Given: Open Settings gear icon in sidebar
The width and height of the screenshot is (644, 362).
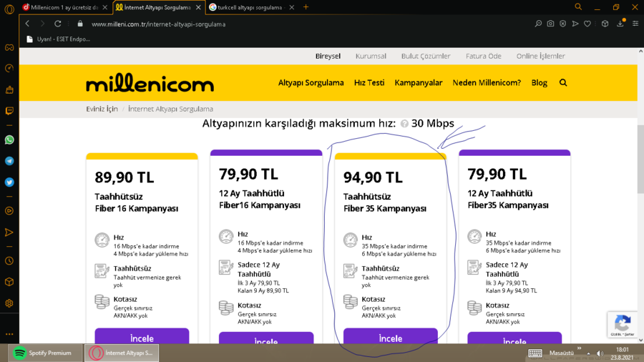Looking at the screenshot, I should (x=9, y=303).
